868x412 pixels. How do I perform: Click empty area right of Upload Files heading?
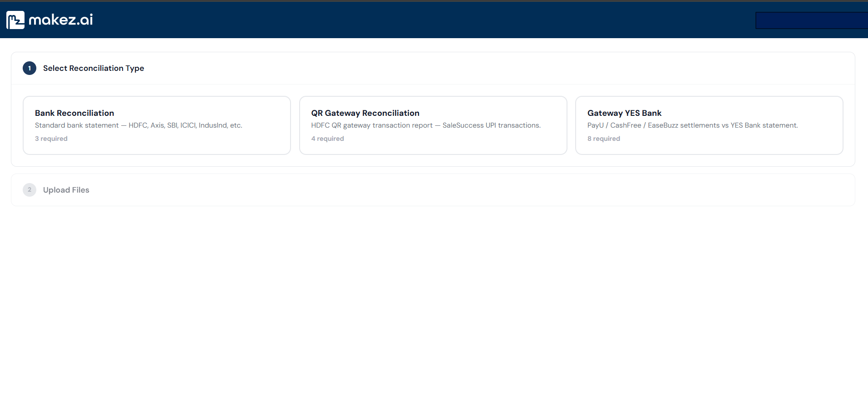[x=472, y=190]
